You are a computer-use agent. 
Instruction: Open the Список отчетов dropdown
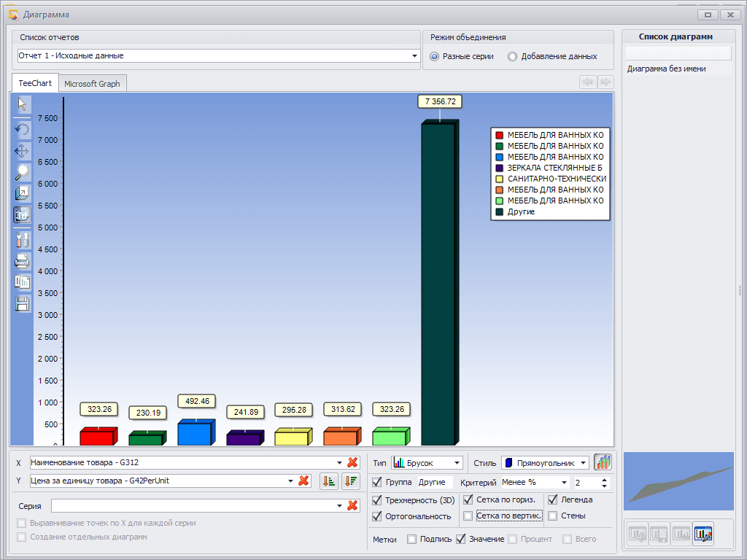tap(414, 55)
